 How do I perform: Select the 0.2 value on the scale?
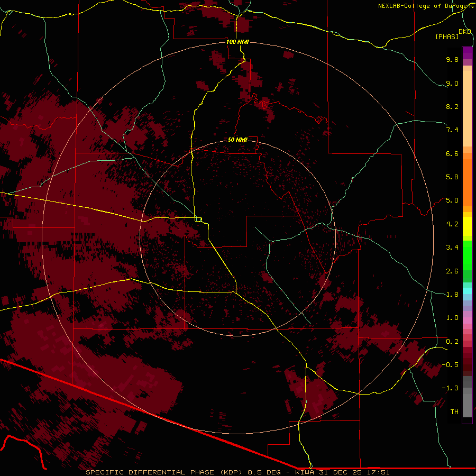(452, 342)
